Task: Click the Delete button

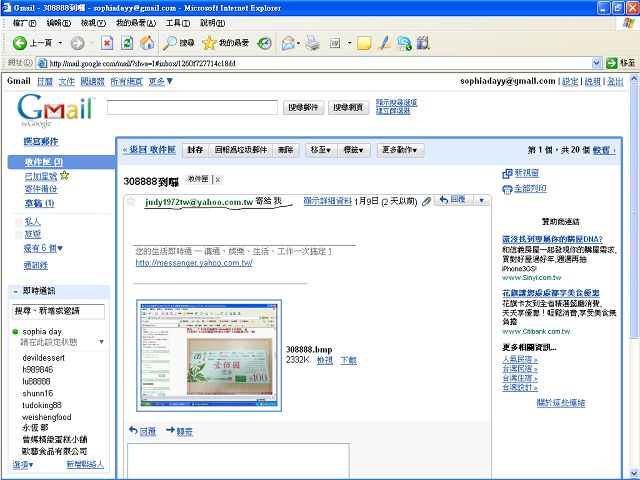Action: click(286, 150)
